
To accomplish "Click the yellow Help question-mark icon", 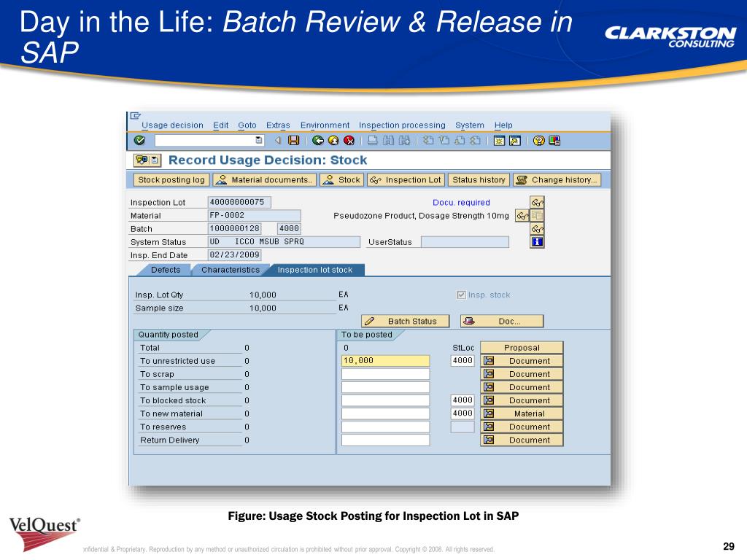I will pos(538,141).
